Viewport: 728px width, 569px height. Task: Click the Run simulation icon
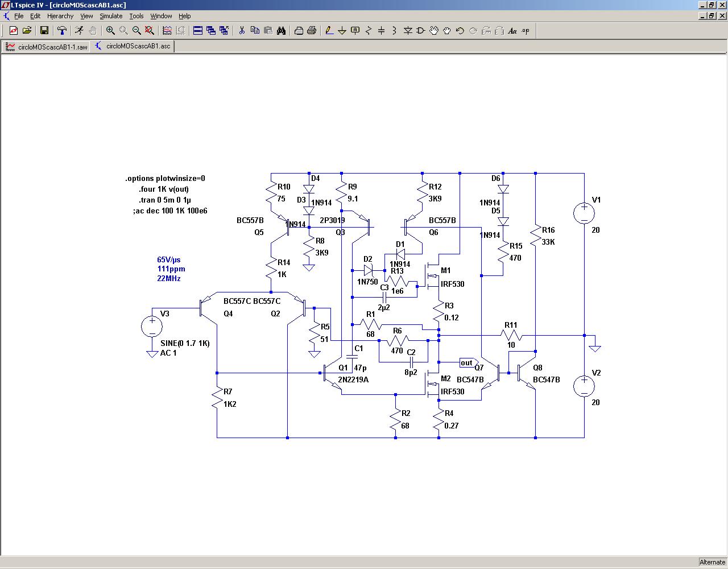click(x=79, y=31)
